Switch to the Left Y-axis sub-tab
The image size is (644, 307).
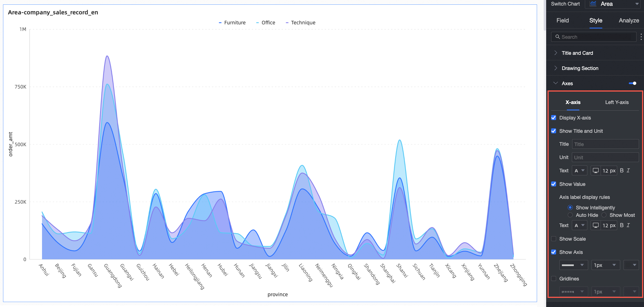617,102
